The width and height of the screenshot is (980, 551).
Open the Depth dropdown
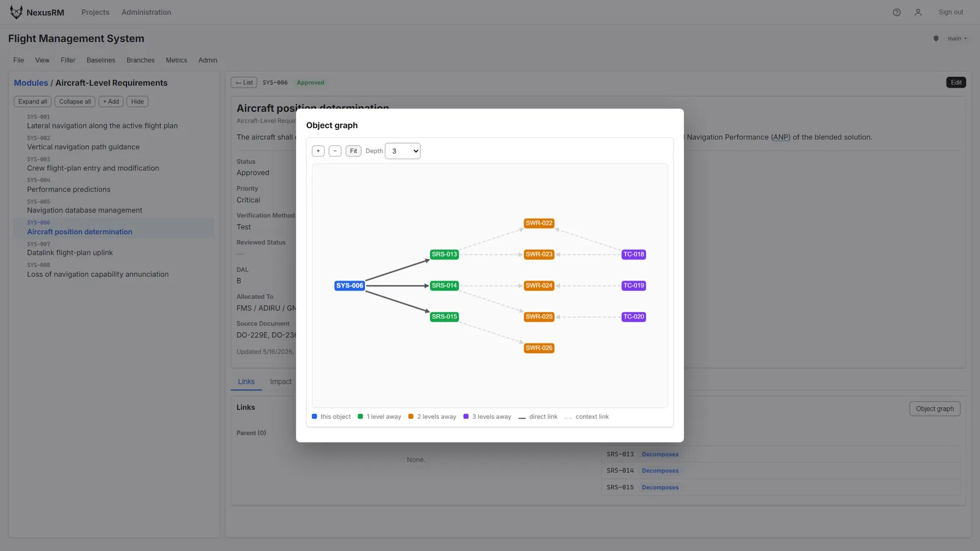click(x=402, y=151)
